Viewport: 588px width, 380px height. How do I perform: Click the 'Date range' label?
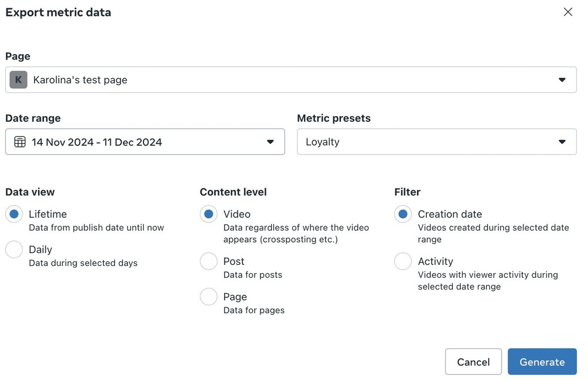tap(33, 118)
